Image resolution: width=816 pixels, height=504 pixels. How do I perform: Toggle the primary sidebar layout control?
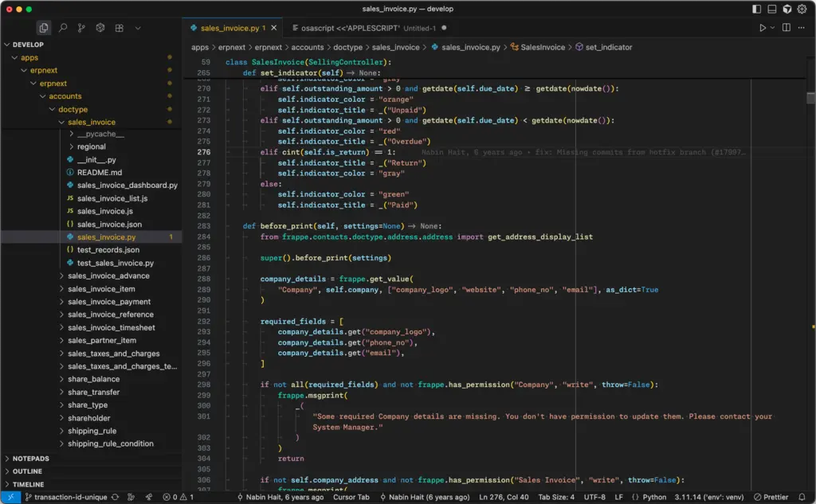click(755, 9)
